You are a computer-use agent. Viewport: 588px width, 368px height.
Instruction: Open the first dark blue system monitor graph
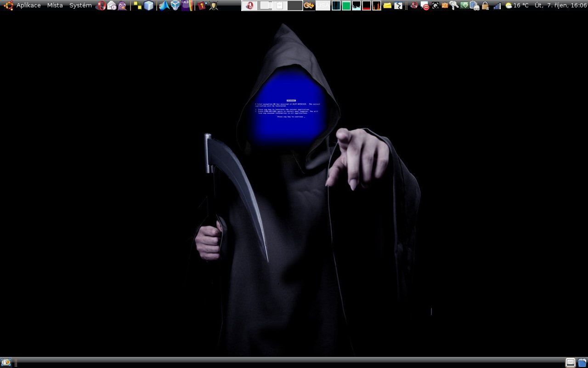click(x=336, y=6)
